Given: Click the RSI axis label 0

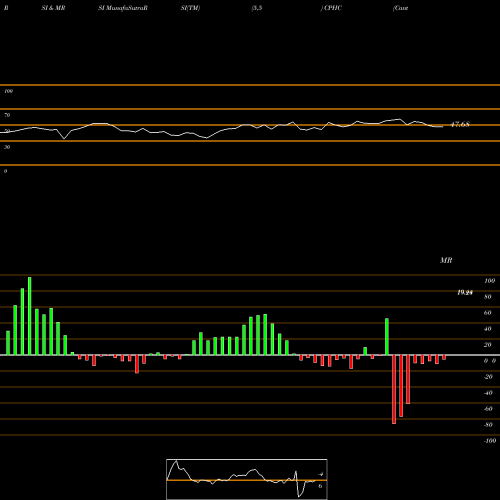Looking at the screenshot, I should pos(5,171).
